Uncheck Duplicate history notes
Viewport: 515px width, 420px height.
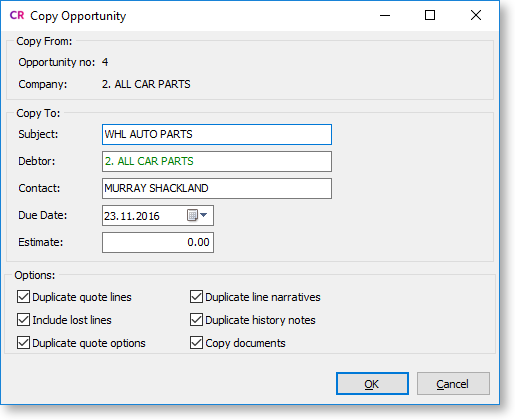[196, 320]
